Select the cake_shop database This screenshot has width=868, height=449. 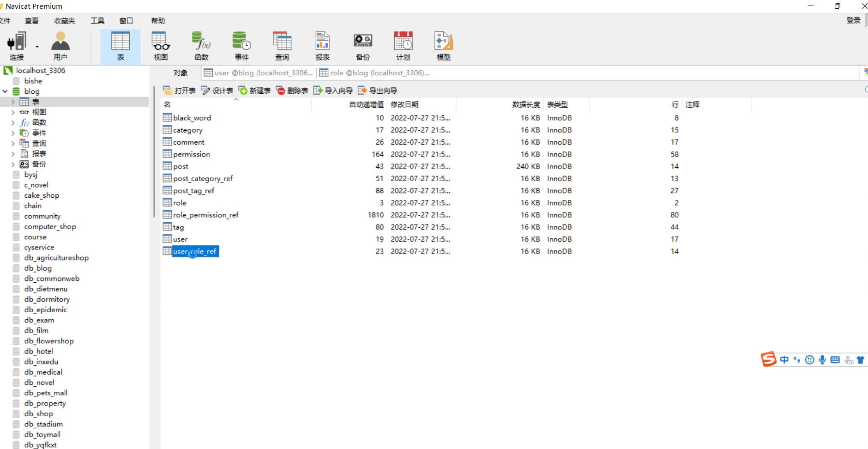pyautogui.click(x=42, y=195)
